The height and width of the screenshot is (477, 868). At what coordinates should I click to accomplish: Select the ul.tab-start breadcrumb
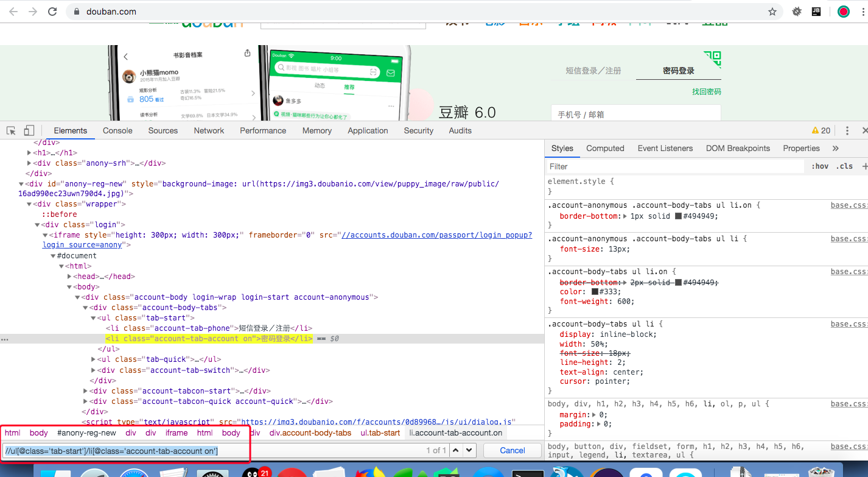point(380,433)
